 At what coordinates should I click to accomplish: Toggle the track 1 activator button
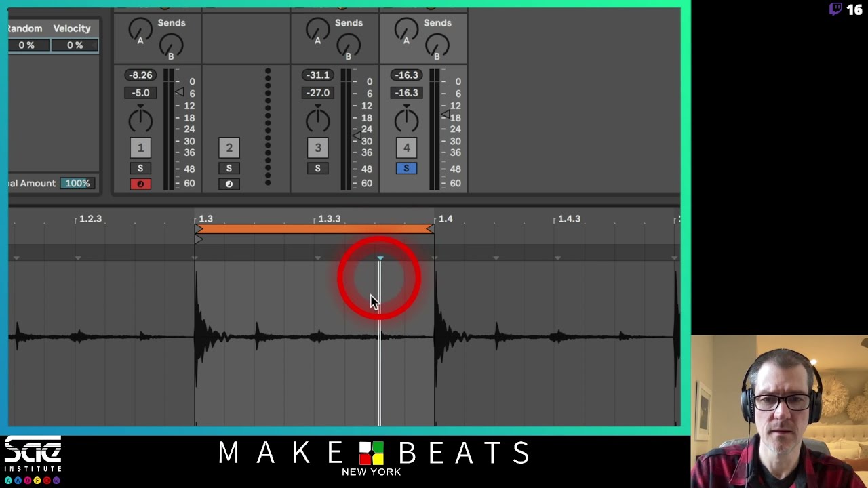coord(140,148)
